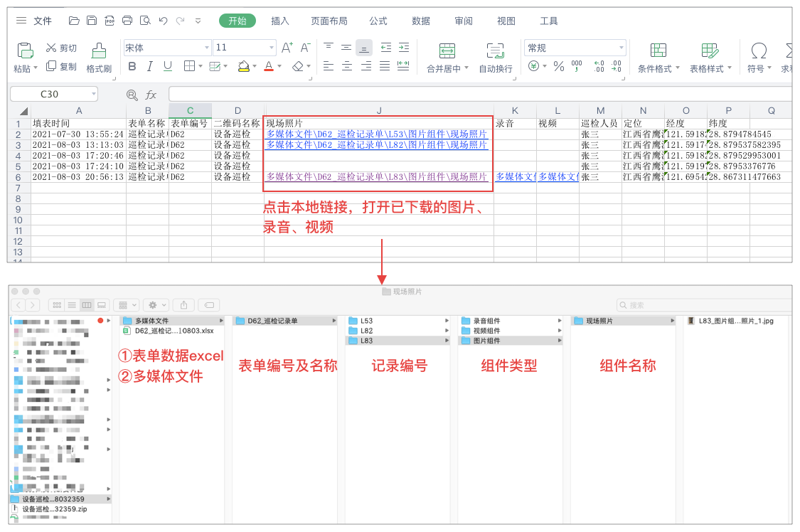Toggle bold formatting
The image size is (800, 532).
click(134, 66)
